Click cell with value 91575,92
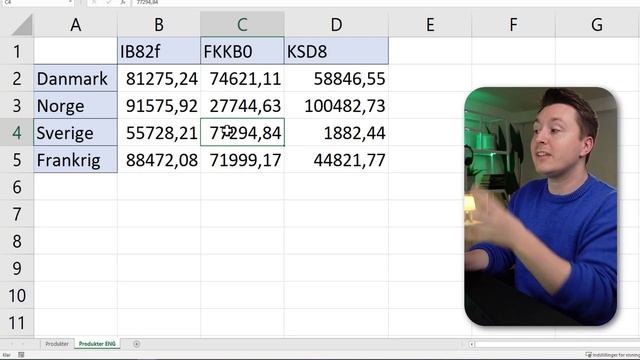 coord(159,105)
